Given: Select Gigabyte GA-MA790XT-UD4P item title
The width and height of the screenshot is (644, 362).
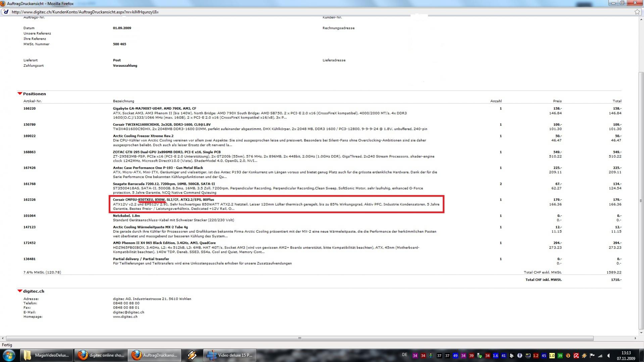Looking at the screenshot, I should 154,108.
